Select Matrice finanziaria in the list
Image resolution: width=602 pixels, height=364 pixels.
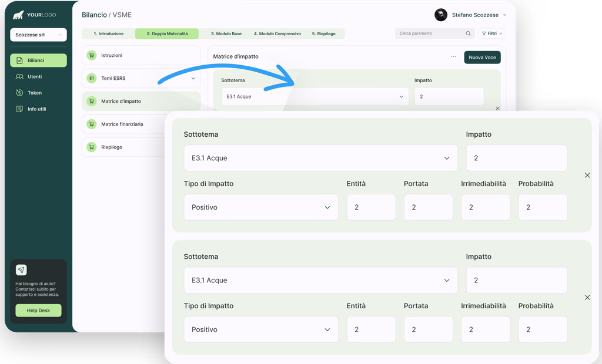tap(122, 124)
